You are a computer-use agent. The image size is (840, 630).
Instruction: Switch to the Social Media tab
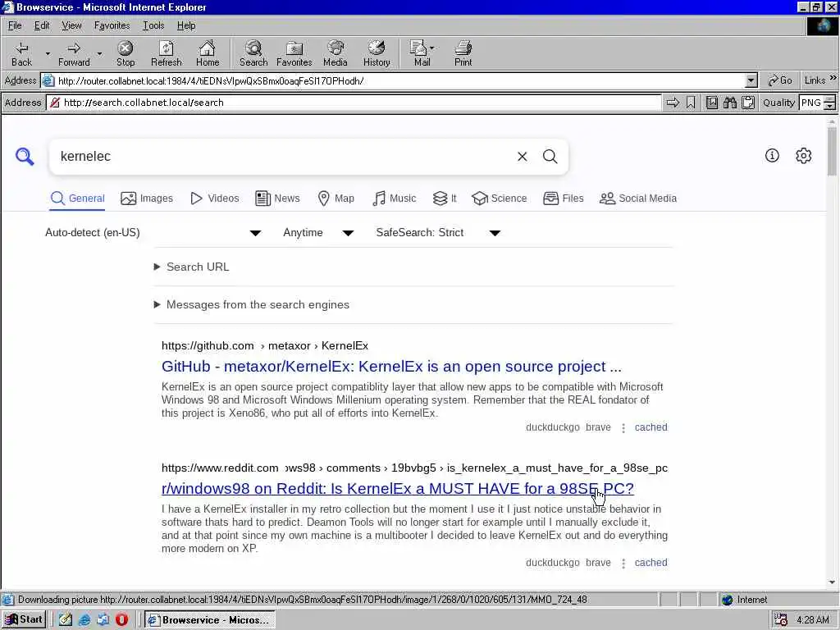point(638,199)
